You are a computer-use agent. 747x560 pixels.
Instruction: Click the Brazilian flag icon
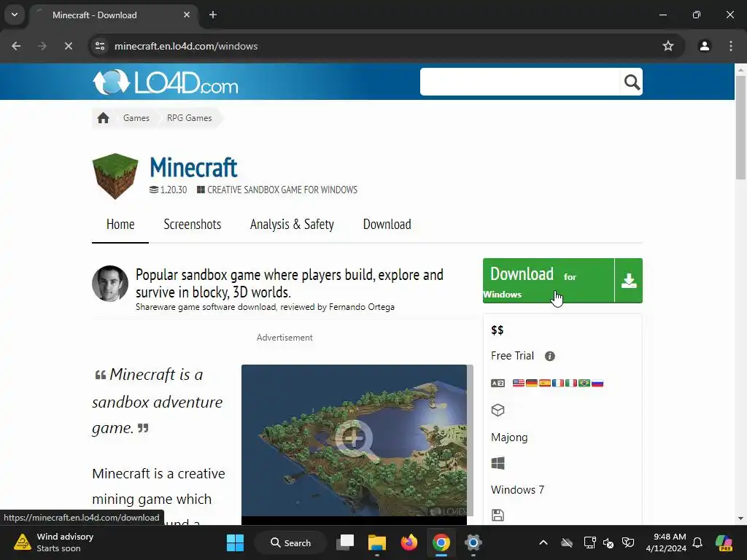[x=584, y=384]
